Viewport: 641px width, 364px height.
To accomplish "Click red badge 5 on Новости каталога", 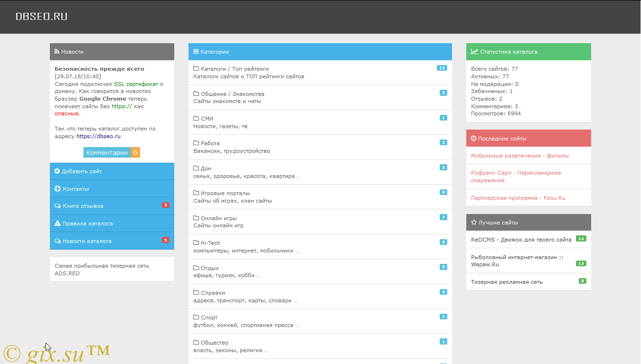I will (x=166, y=240).
